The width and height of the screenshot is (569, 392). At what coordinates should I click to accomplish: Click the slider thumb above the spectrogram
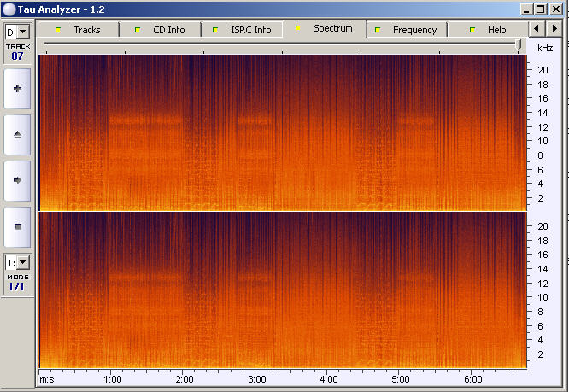[519, 44]
